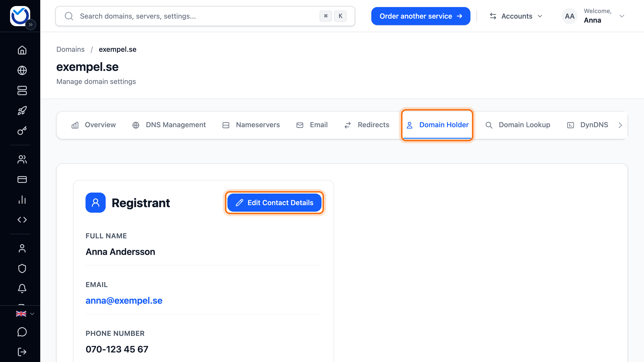This screenshot has width=644, height=362.
Task: Click Edit Contact Details button
Action: coord(274,203)
